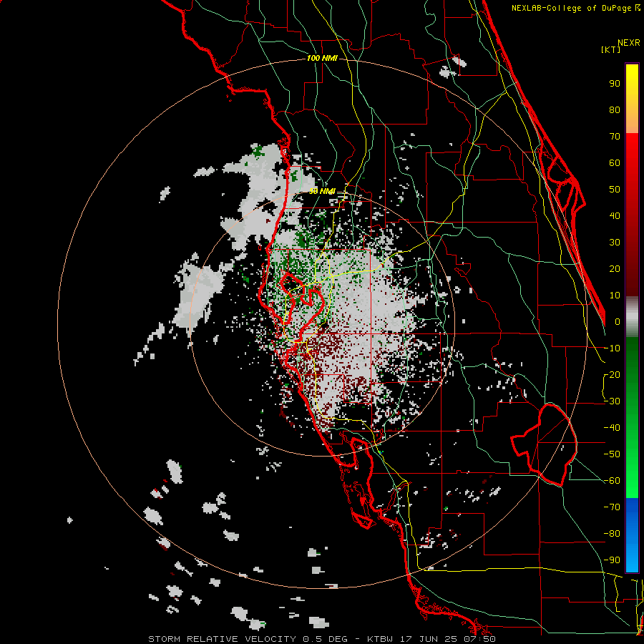The width and height of the screenshot is (644, 644).
Task: Click the -10 value on the velocity scale
Action: 612,348
